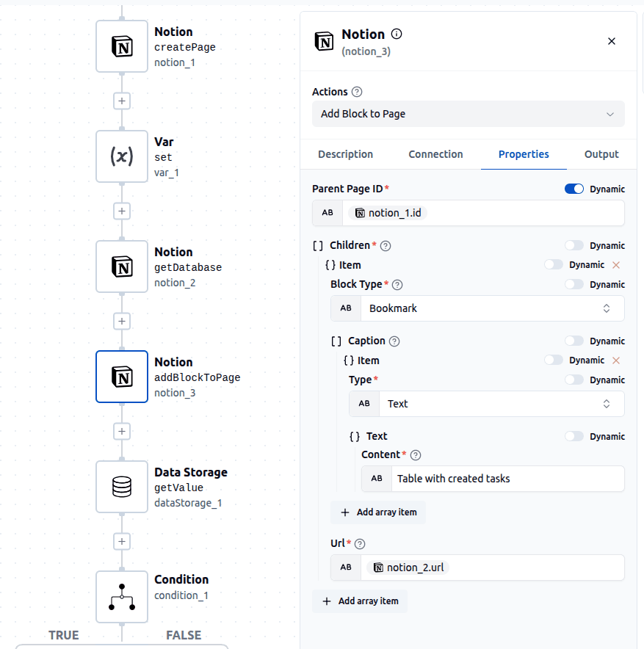
Task: Remove the Children item with red X
Action: click(616, 265)
